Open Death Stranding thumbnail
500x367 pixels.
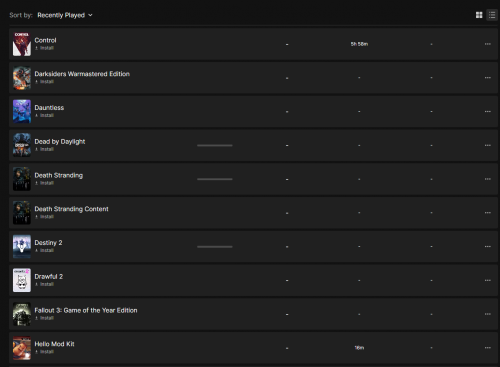22,179
